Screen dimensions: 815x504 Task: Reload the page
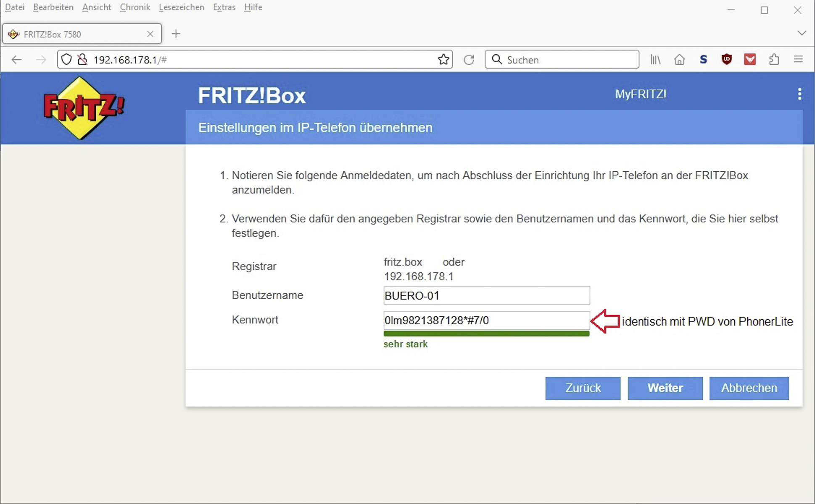(x=469, y=60)
